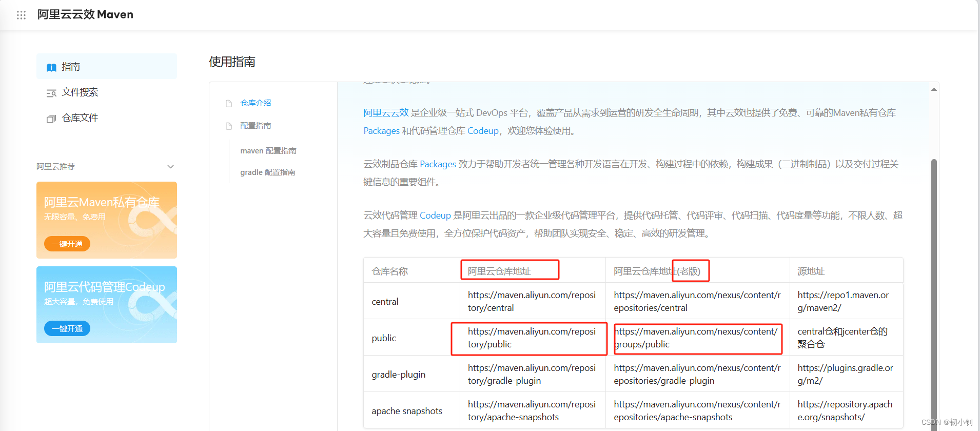
Task: Open gradle 配置指南 section
Action: click(268, 172)
